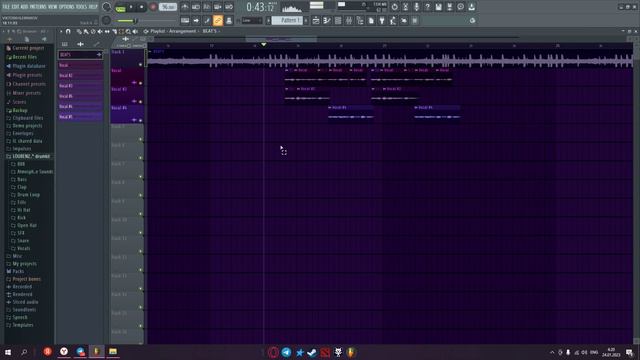Open Steam from the Windows taskbar
This screenshot has height=360, width=640.
(312, 352)
